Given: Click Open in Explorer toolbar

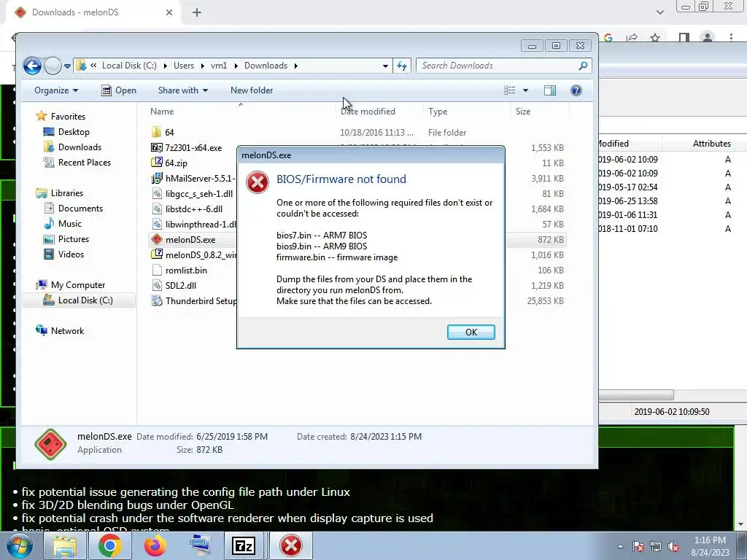Looking at the screenshot, I should coord(119,90).
